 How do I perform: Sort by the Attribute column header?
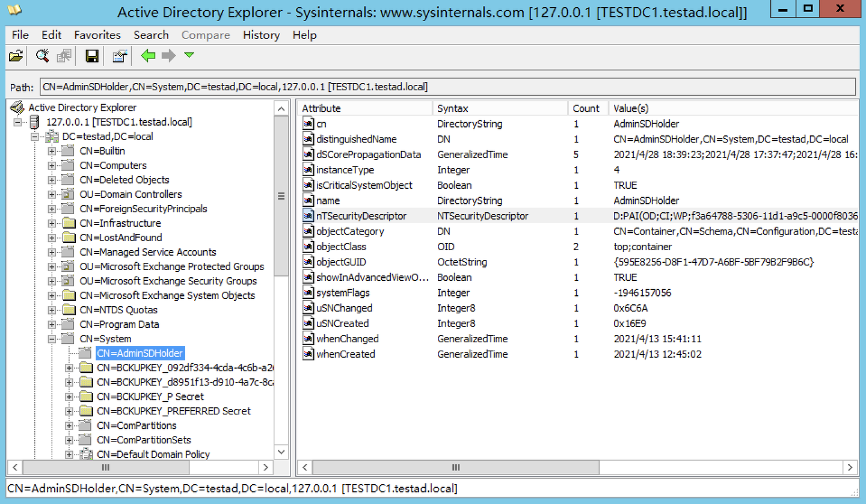pos(365,108)
